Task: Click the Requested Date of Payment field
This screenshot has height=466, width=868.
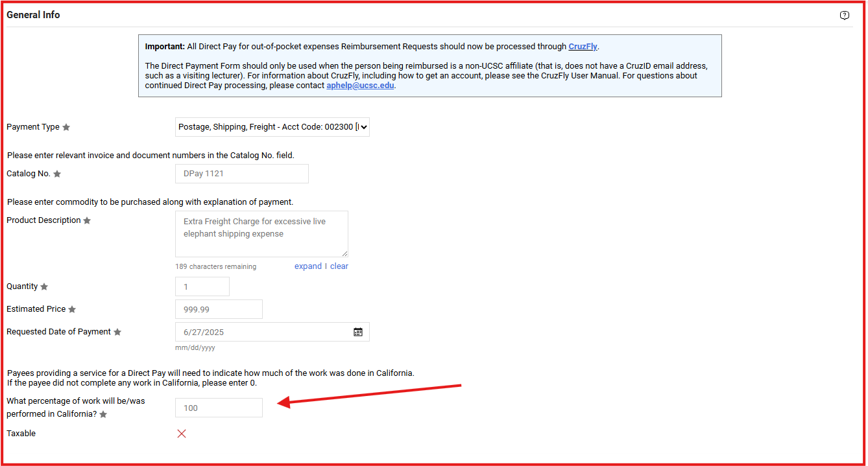Action: point(263,332)
